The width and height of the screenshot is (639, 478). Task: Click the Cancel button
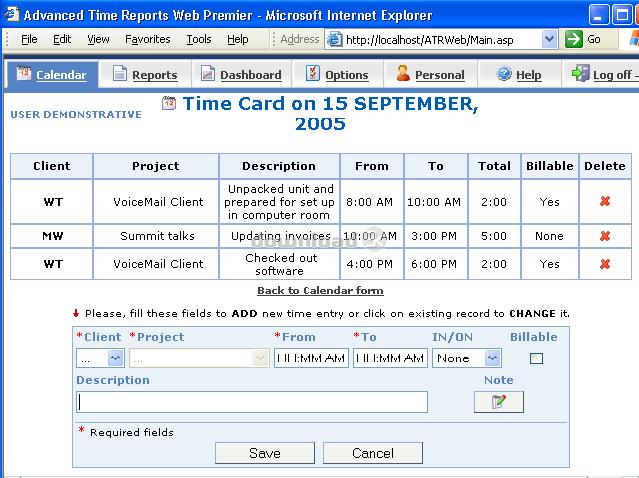pos(373,453)
